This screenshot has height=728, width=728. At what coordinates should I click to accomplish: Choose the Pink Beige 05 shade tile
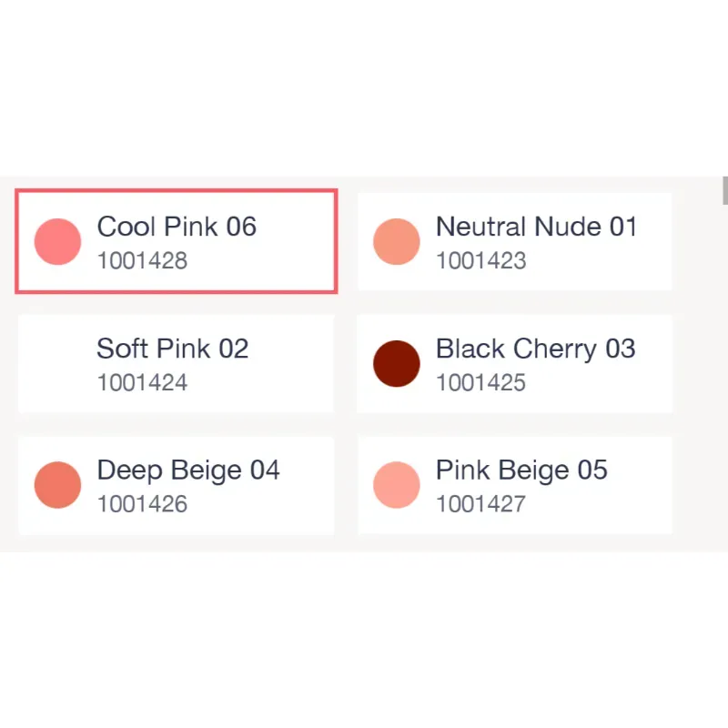(x=514, y=484)
